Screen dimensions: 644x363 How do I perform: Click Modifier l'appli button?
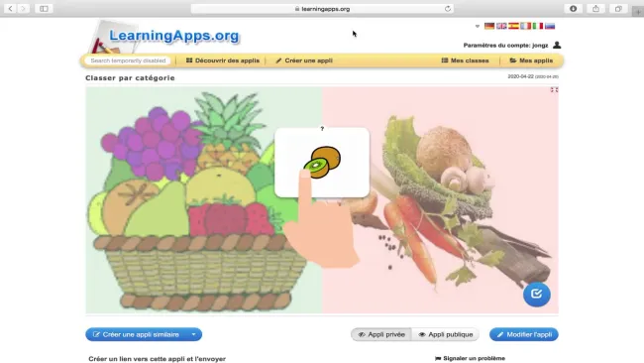click(524, 334)
